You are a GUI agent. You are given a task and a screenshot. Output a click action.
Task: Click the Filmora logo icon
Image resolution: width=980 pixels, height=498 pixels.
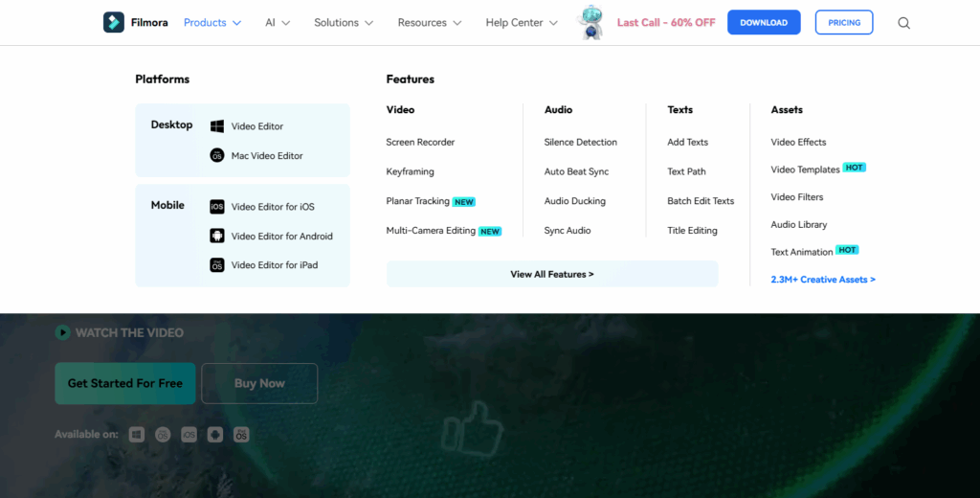point(114,23)
